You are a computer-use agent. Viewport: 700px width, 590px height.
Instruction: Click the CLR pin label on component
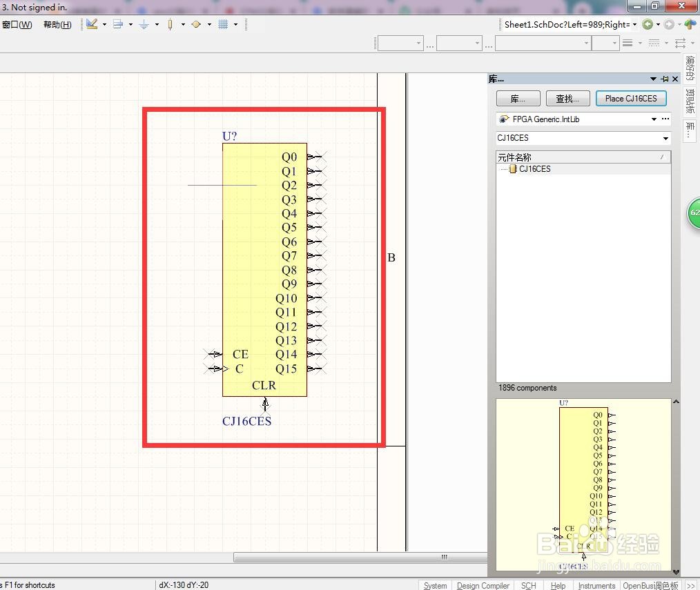click(x=264, y=385)
